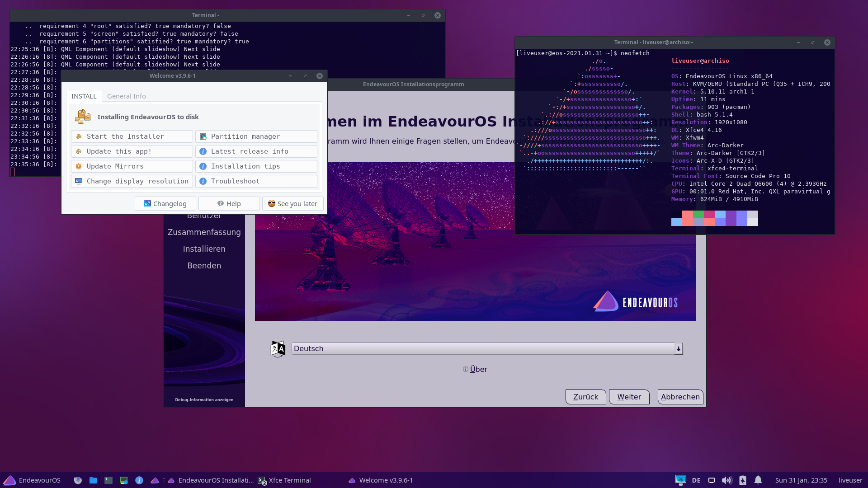This screenshot has height=488, width=868.
Task: Open the Über link
Action: pyautogui.click(x=478, y=369)
